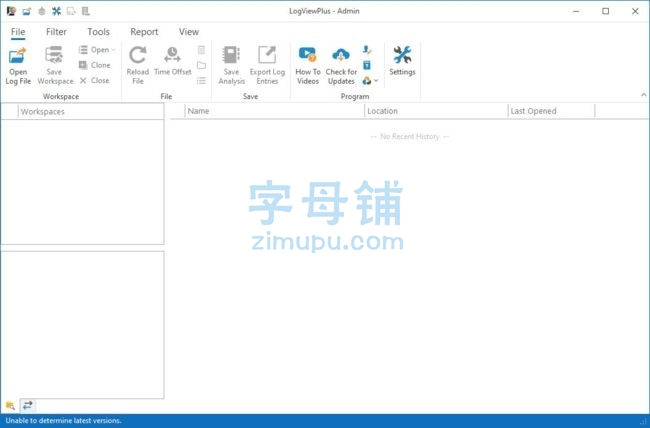Viewport: 650px width, 428px height.
Task: Click Check for Updates
Action: (x=341, y=66)
